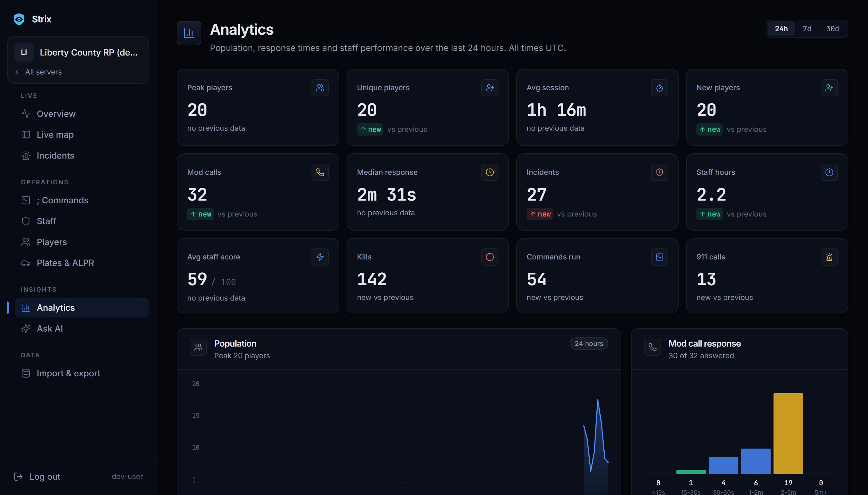Open the Liberty County RP server selector
Image resolution: width=868 pixels, height=495 pixels.
[x=78, y=52]
